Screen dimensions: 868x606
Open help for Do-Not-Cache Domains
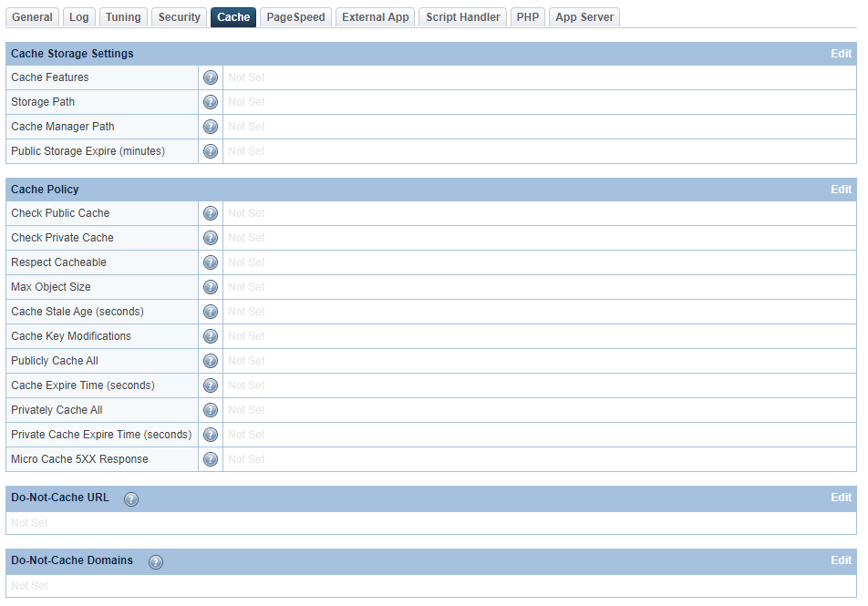[x=156, y=562]
